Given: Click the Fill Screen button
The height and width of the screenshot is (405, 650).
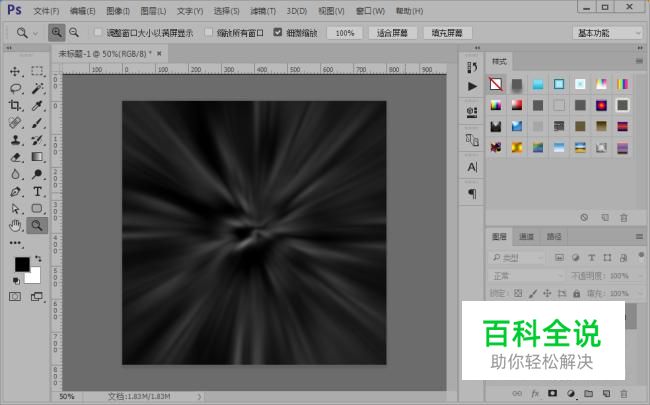Looking at the screenshot, I should [447, 33].
